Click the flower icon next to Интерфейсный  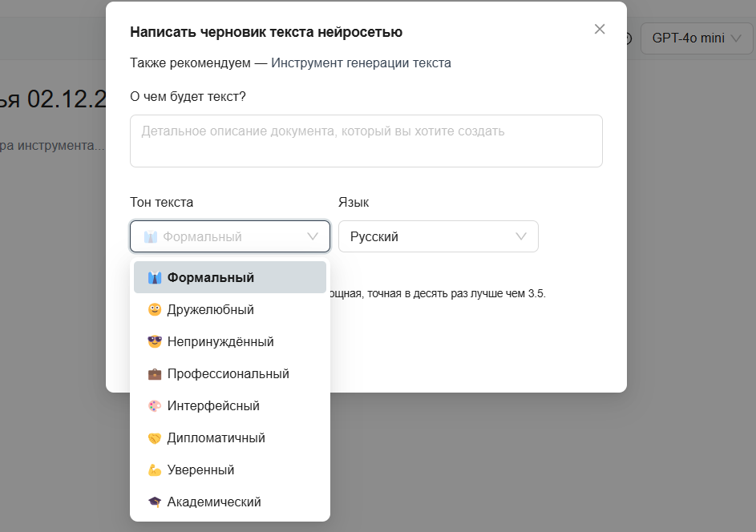(x=154, y=405)
